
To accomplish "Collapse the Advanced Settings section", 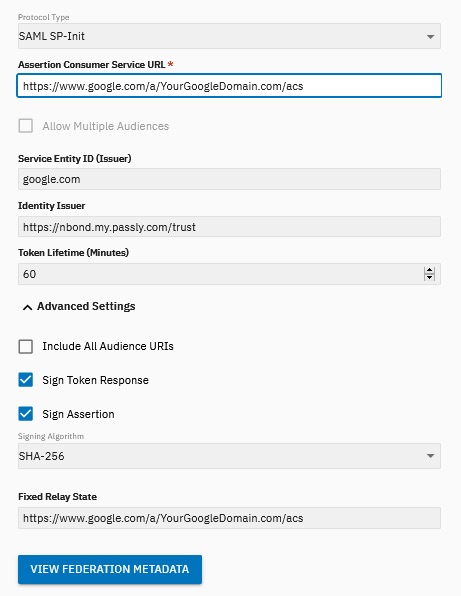I will [79, 306].
